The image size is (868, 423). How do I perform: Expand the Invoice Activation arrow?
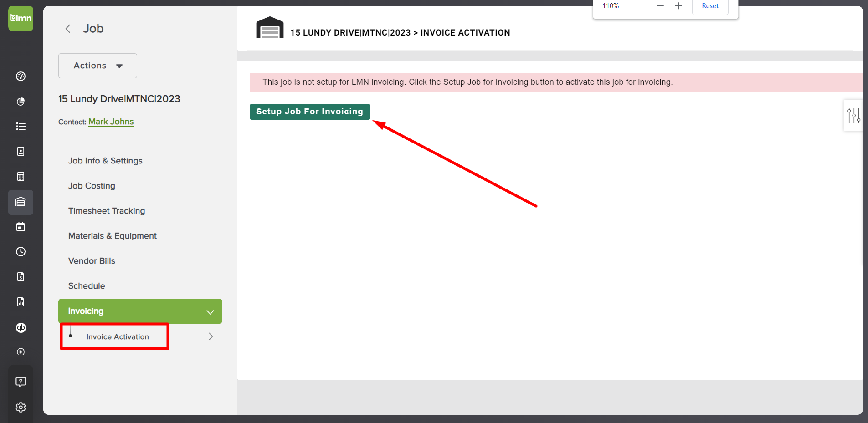tap(211, 336)
